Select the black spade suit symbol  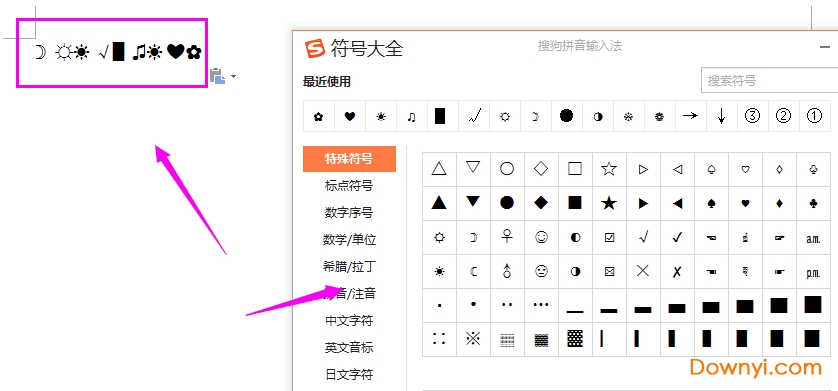coord(711,203)
